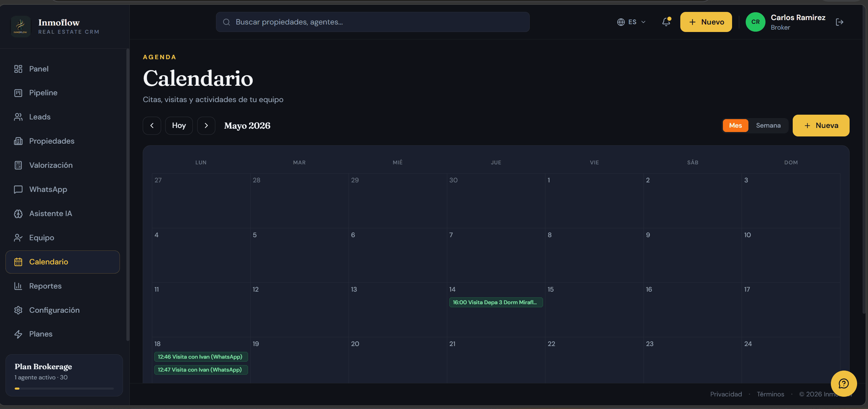Image resolution: width=868 pixels, height=409 pixels.
Task: Open the ES language dropdown
Action: (631, 22)
